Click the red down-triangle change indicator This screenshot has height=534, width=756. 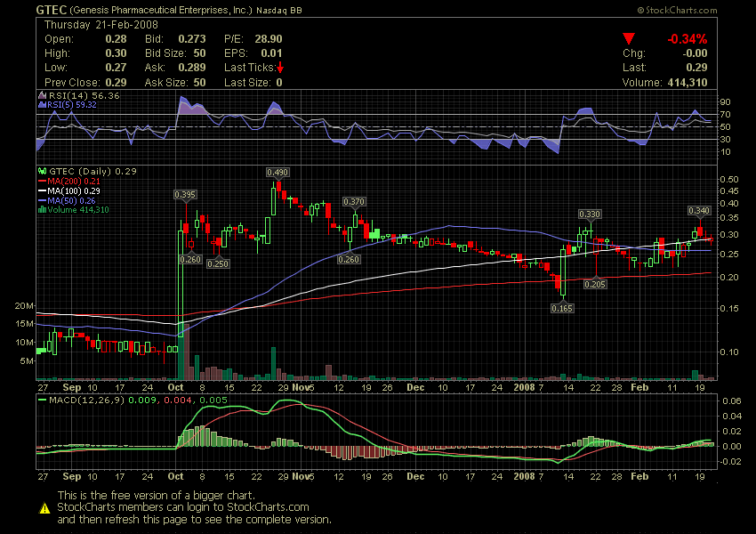629,39
